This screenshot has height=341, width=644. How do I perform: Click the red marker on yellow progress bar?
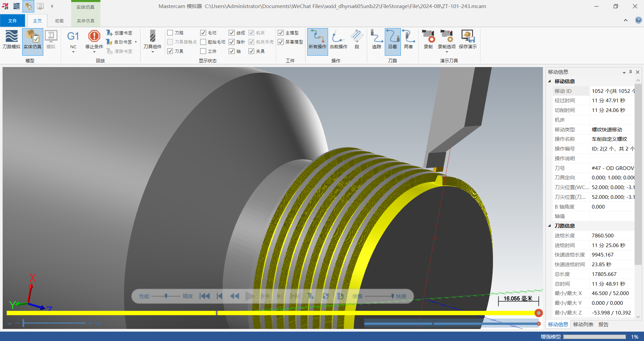click(x=539, y=313)
